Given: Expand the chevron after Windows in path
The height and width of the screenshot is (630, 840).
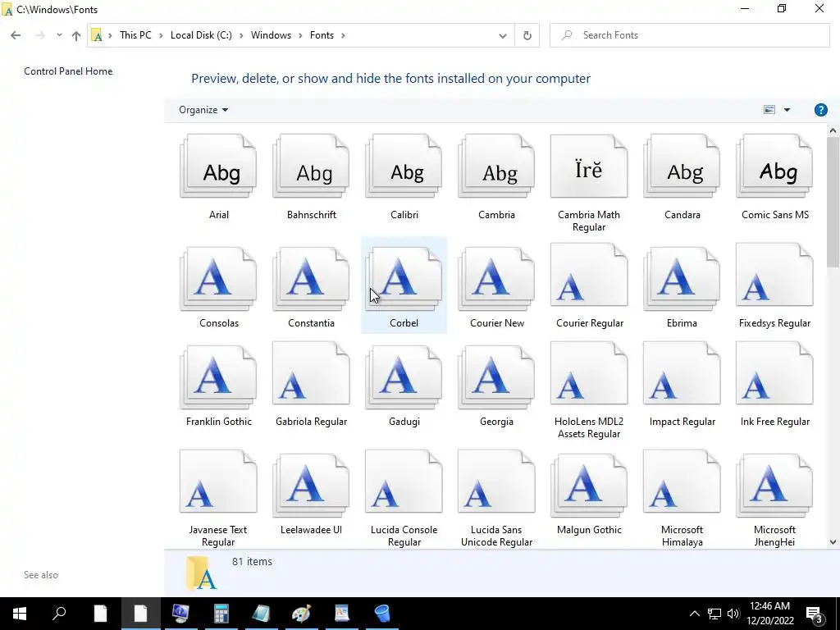Looking at the screenshot, I should click(x=300, y=35).
